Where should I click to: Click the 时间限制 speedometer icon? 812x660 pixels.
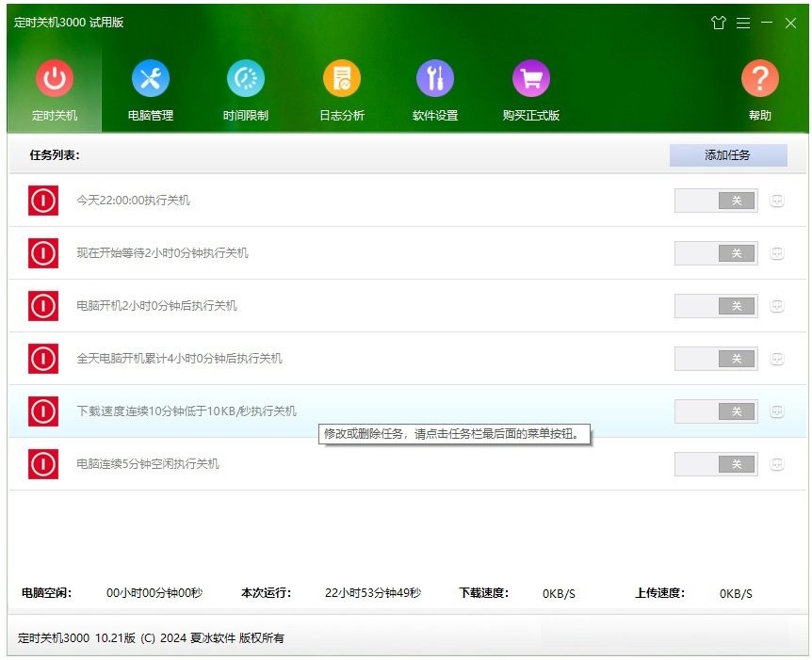pyautogui.click(x=245, y=79)
